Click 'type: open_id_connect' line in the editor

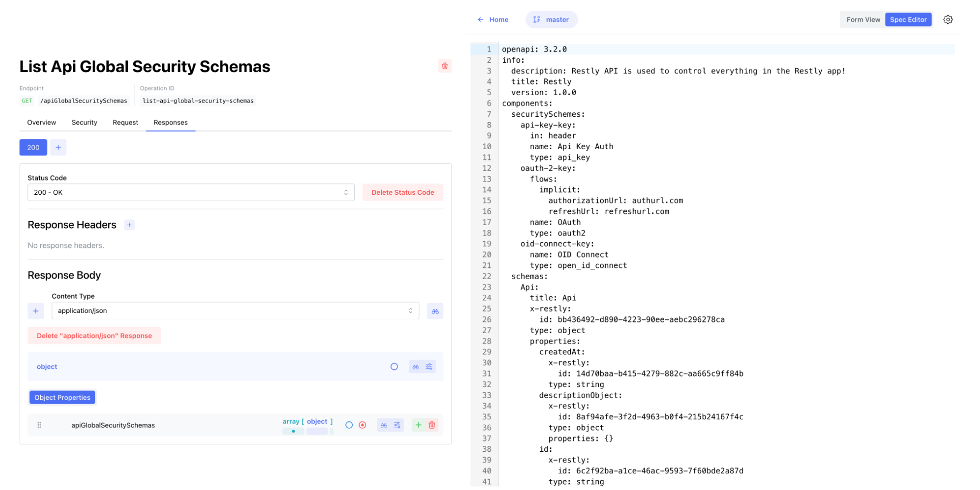pyautogui.click(x=578, y=265)
